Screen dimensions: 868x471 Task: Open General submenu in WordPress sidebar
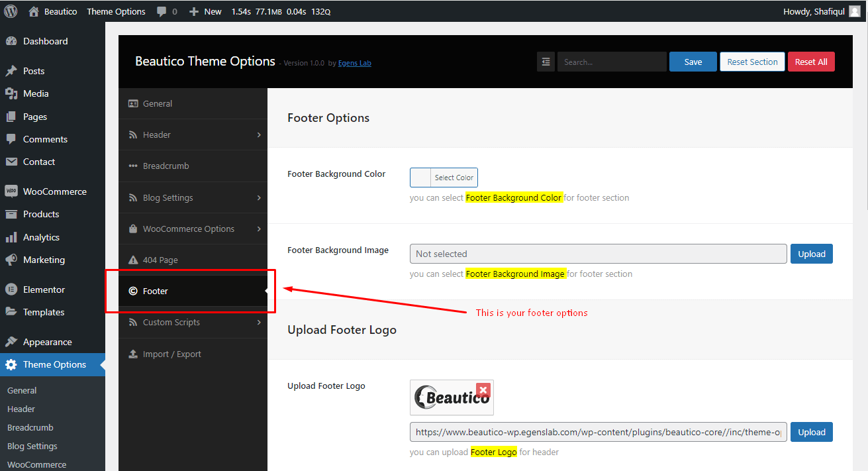(x=22, y=390)
